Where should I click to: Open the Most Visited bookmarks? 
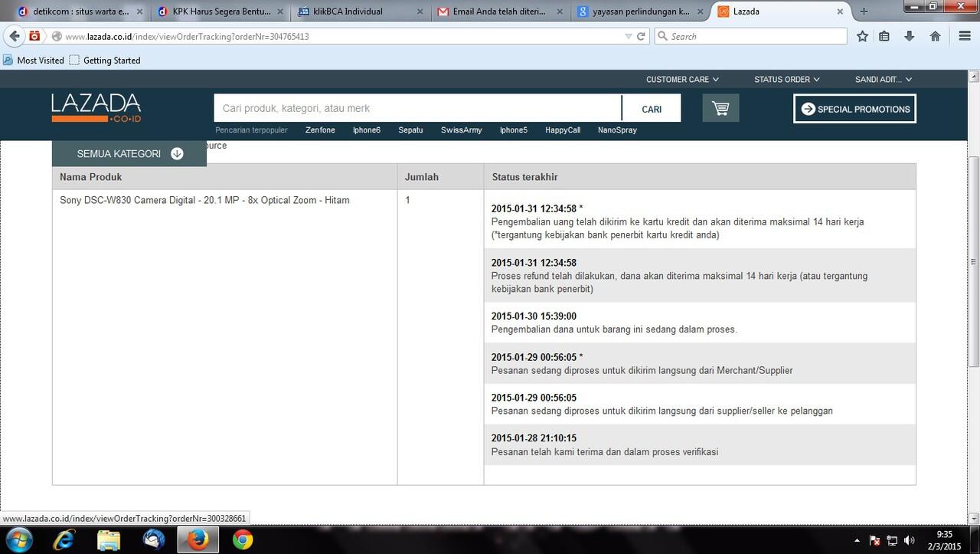point(34,60)
